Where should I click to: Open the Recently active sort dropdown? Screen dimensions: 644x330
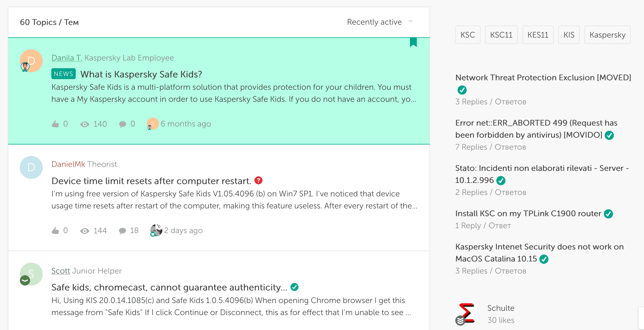coord(374,22)
